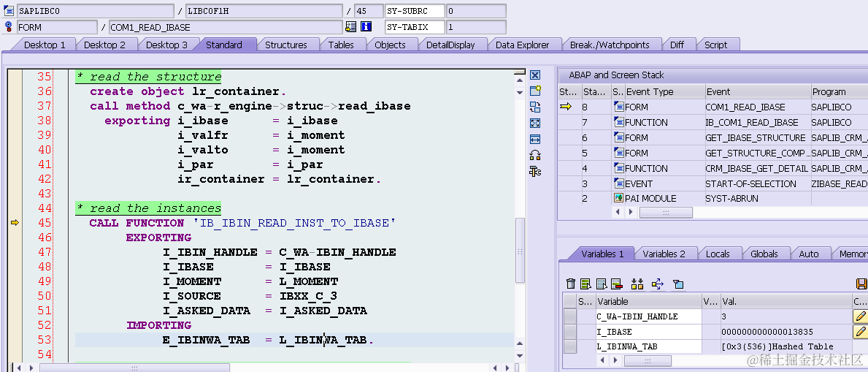Open the Structures tab

285,45
